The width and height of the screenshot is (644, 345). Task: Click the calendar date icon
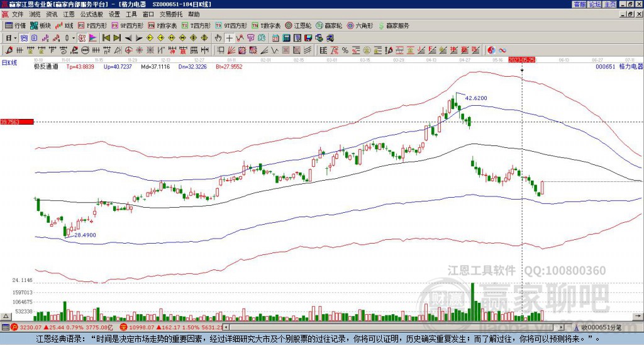point(275,38)
